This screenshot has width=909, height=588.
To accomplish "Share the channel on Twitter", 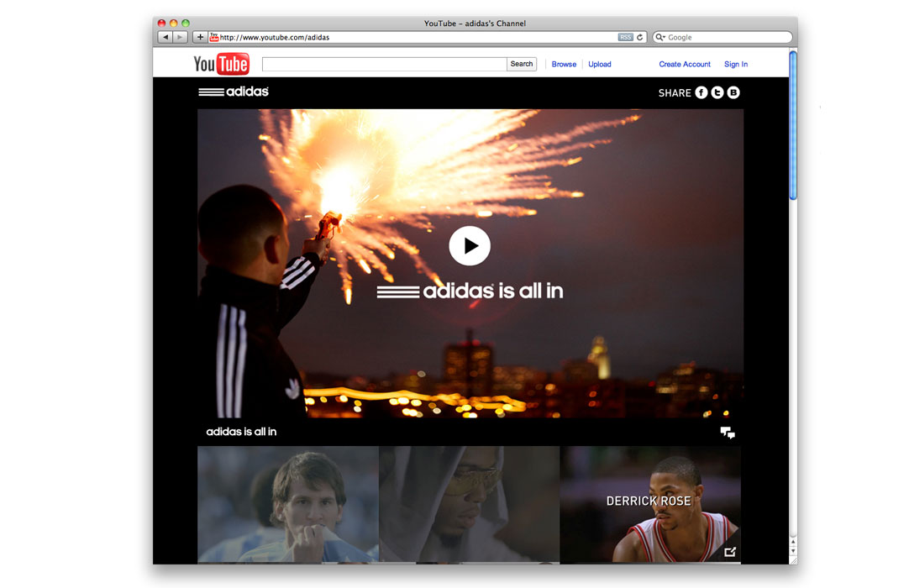I will (x=717, y=92).
